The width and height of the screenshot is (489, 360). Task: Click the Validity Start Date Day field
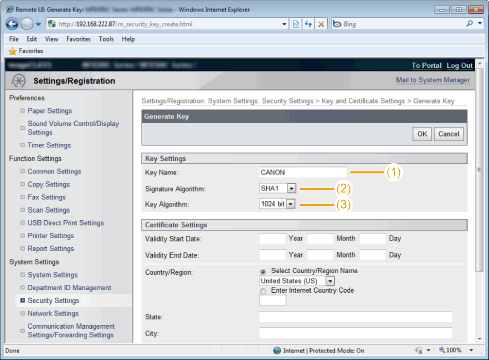pyautogui.click(x=373, y=239)
